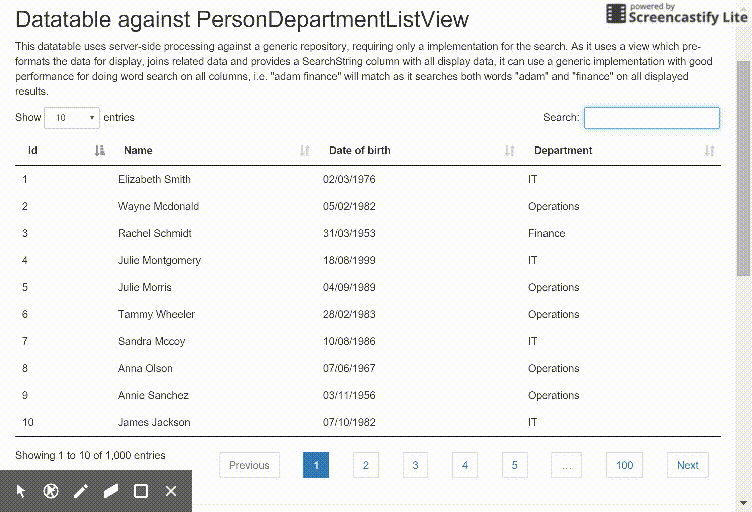Click the scrollbar down arrow

[x=743, y=503]
